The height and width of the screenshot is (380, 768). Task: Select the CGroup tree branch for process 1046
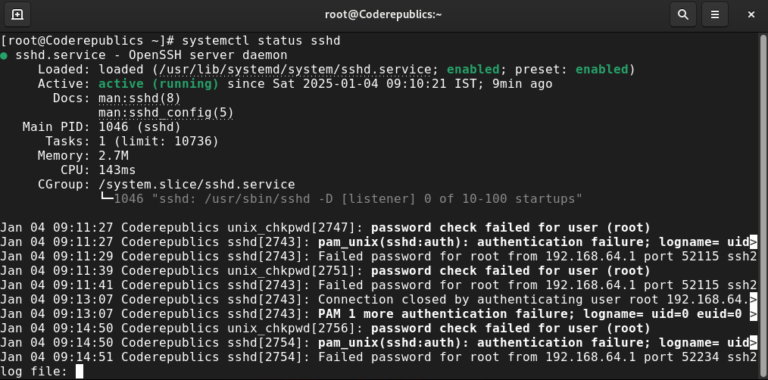tap(340, 199)
